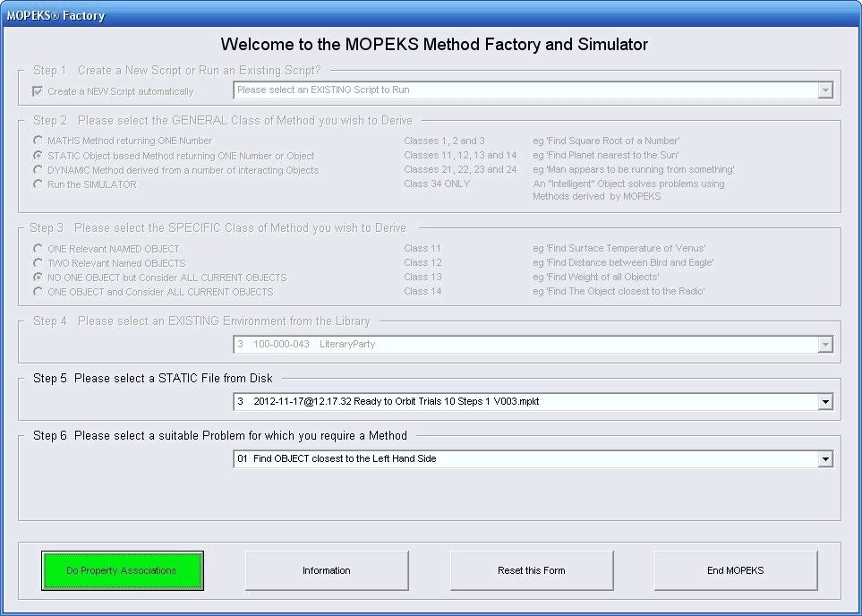Click the text Classes 1, 2 and 3
This screenshot has height=616, width=862.
pos(444,141)
